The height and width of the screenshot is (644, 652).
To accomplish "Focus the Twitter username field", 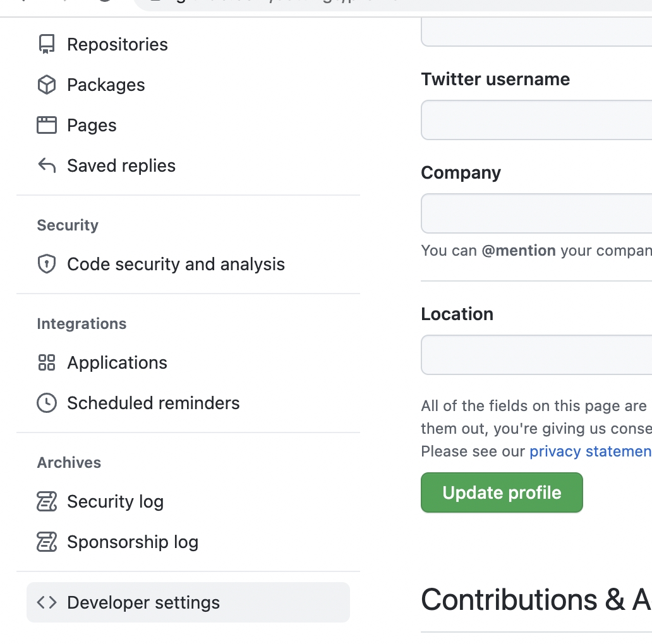I will click(x=536, y=120).
